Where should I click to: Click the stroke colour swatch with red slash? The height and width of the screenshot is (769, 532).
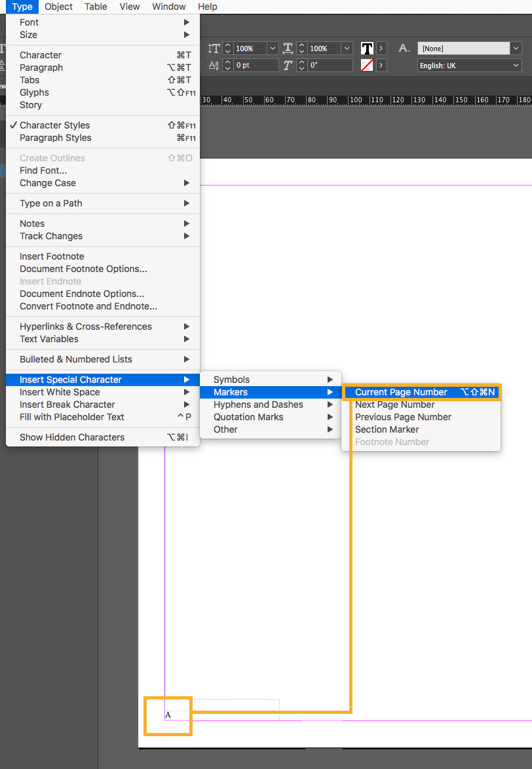coord(367,66)
